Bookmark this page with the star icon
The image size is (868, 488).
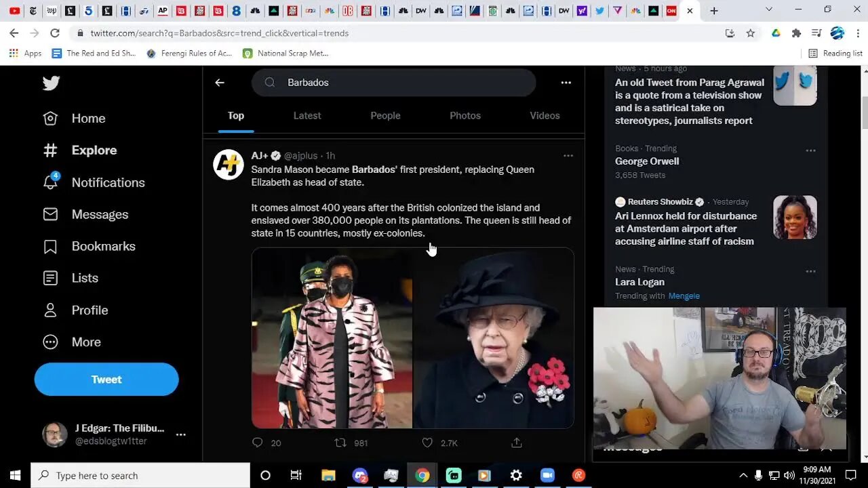tap(751, 33)
